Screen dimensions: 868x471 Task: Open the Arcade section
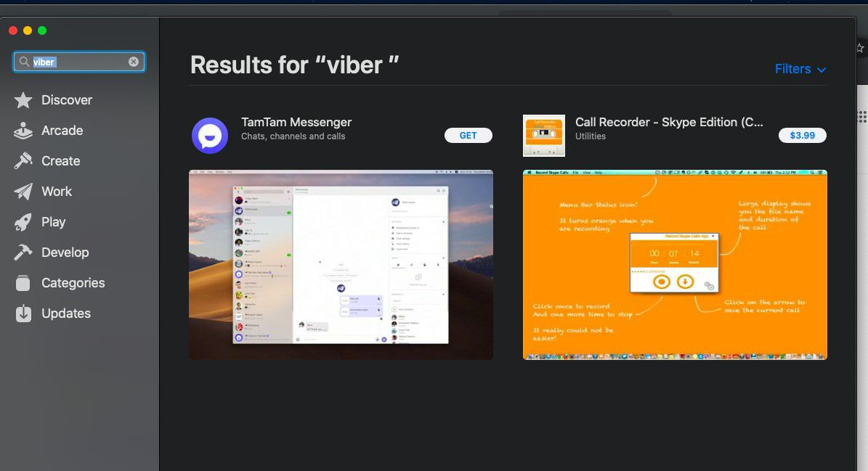coord(62,131)
